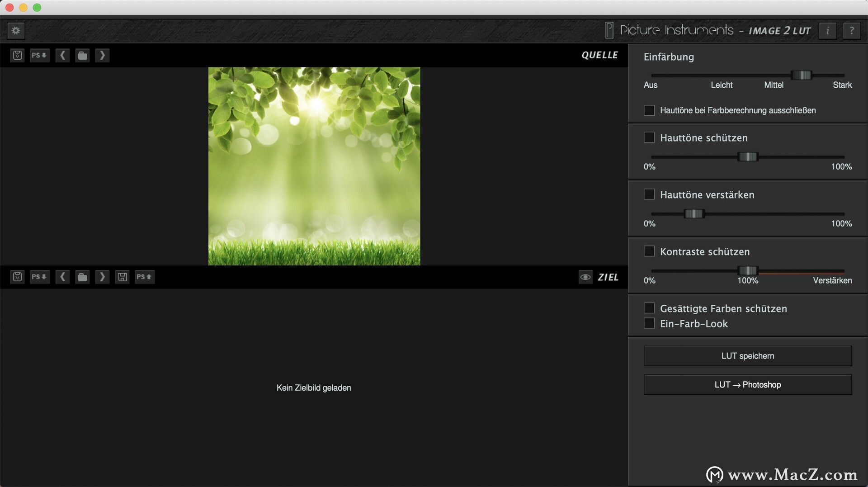
Task: Click the Hauttöne verstärken slider handle
Action: click(x=694, y=214)
